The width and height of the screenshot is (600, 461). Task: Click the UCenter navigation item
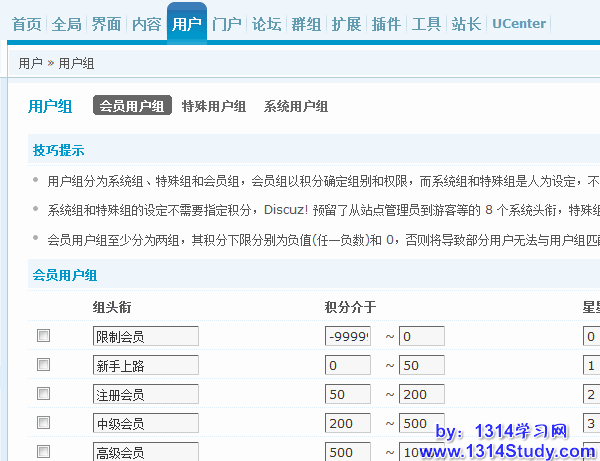(517, 24)
